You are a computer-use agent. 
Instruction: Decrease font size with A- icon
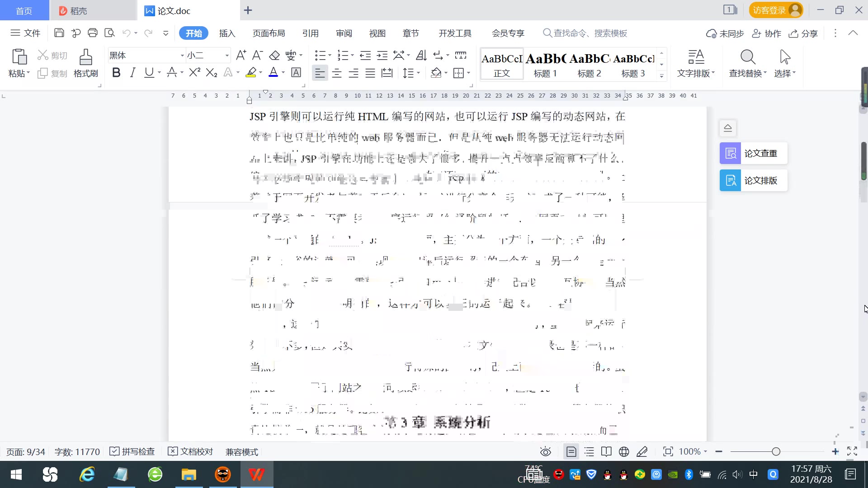(257, 55)
